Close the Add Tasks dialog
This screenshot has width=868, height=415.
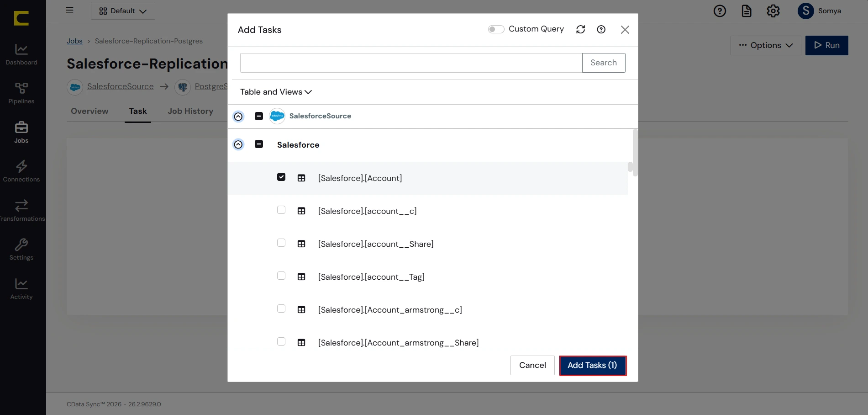[x=625, y=30]
